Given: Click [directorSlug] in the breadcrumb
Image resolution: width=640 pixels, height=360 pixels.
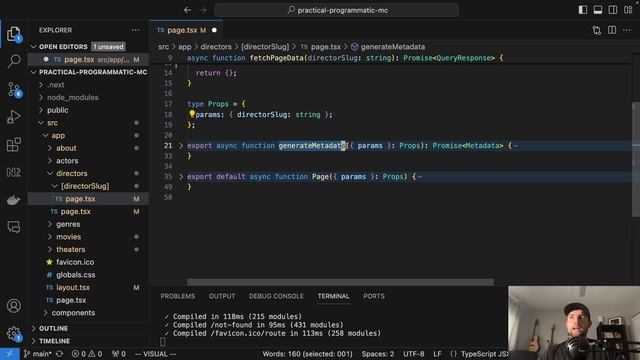Looking at the screenshot, I should coord(265,47).
